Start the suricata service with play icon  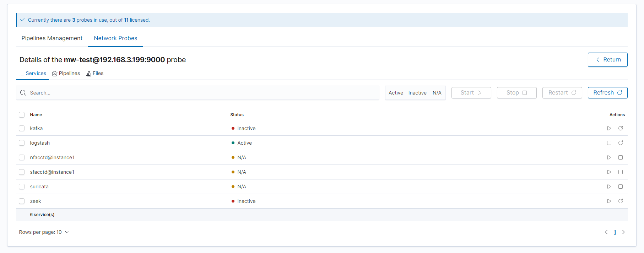(x=609, y=187)
